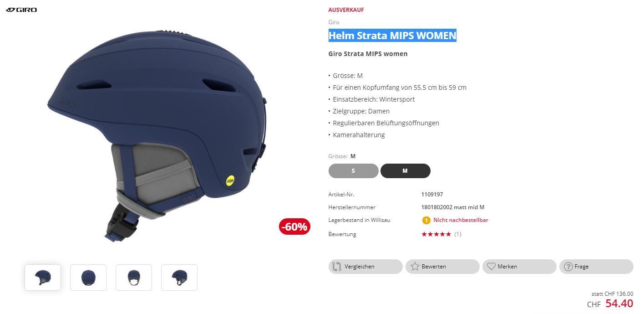Click the AUSVERKAUF sale label
Screen dimensions: 644x314
(346, 10)
